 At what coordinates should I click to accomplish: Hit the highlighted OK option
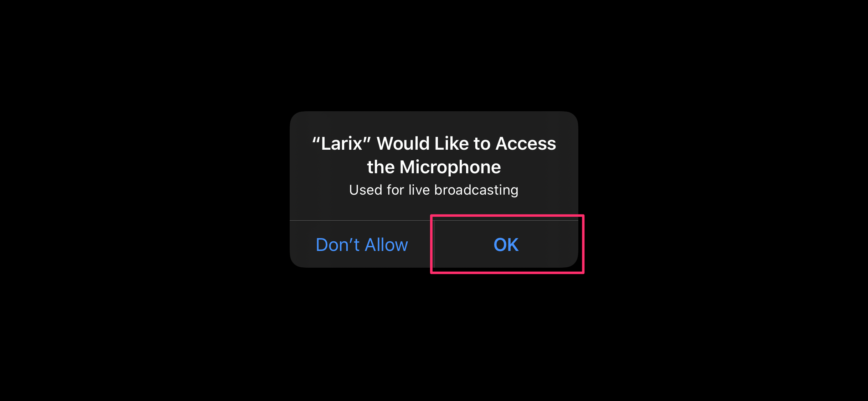(x=506, y=244)
